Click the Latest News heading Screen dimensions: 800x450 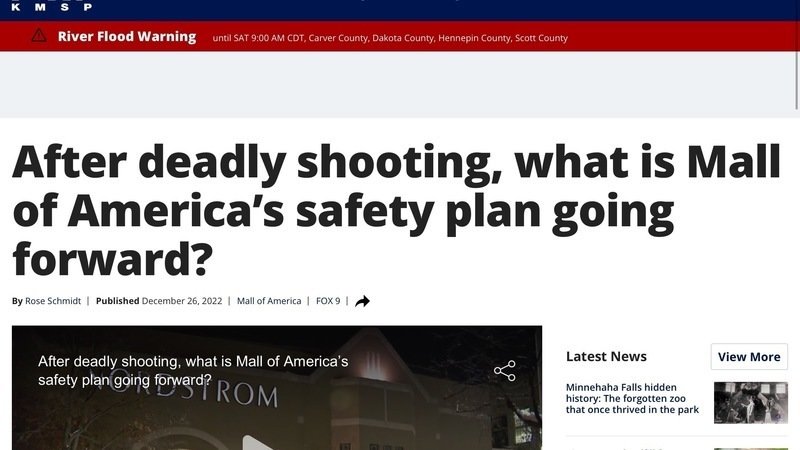606,357
